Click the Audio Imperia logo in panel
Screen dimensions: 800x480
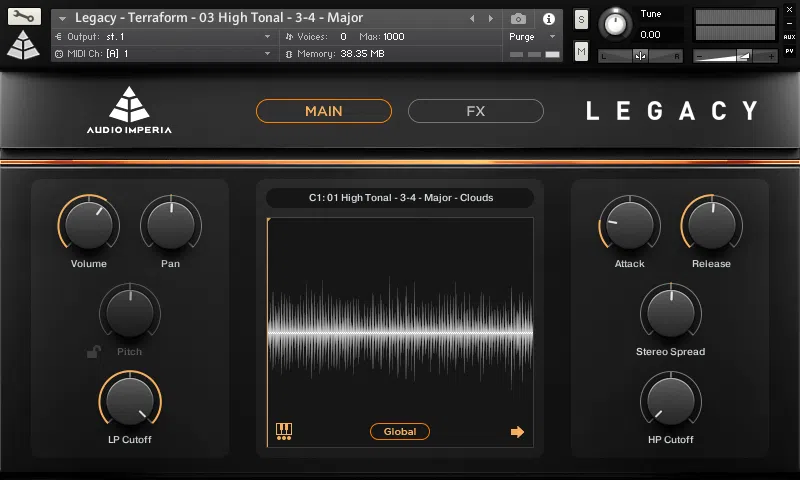click(x=129, y=110)
